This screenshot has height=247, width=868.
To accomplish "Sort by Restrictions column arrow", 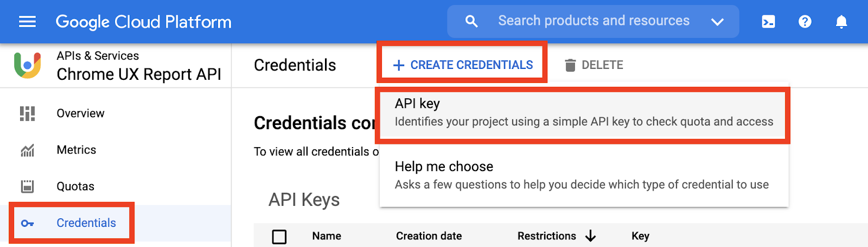I will pos(591,236).
